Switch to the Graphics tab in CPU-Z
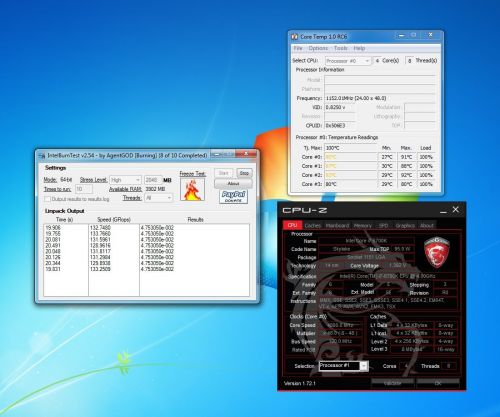Viewport: 500px width, 417px height. [405, 226]
